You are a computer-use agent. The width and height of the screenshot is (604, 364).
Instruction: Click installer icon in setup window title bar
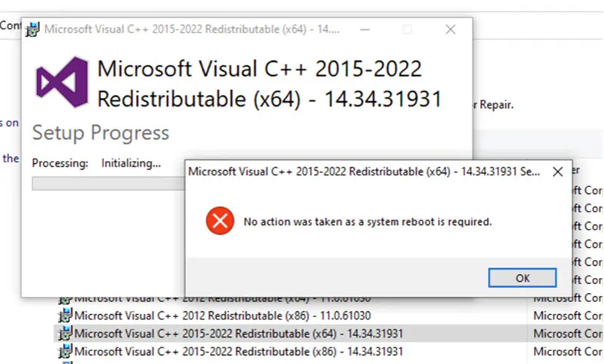[x=32, y=30]
